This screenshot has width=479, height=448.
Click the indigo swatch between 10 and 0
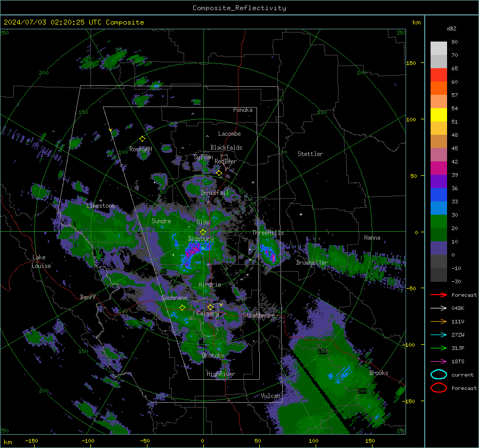(x=439, y=248)
